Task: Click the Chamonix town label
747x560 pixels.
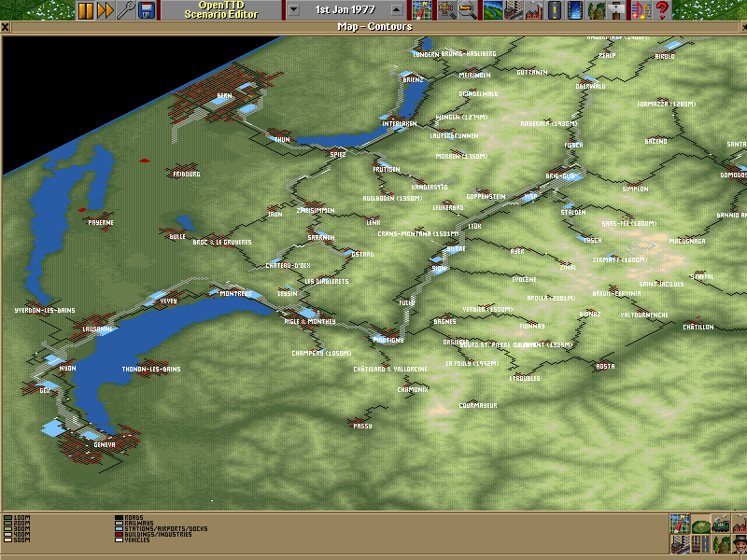Action: pos(413,389)
